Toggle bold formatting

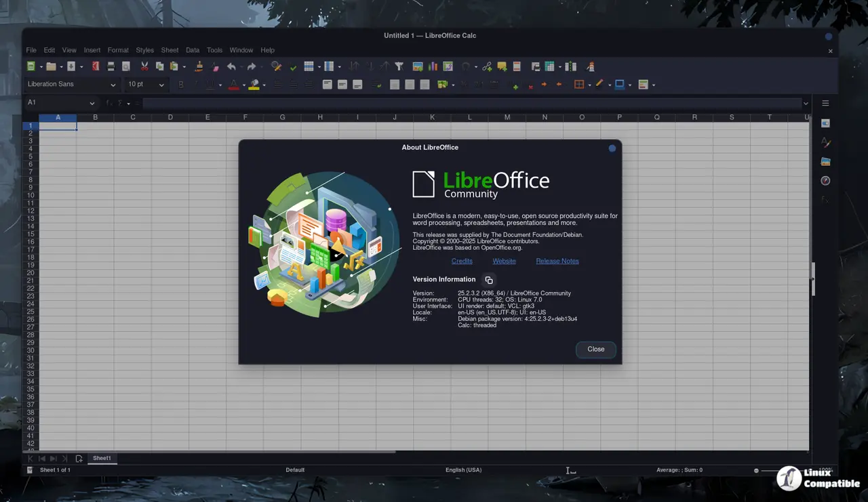point(181,85)
